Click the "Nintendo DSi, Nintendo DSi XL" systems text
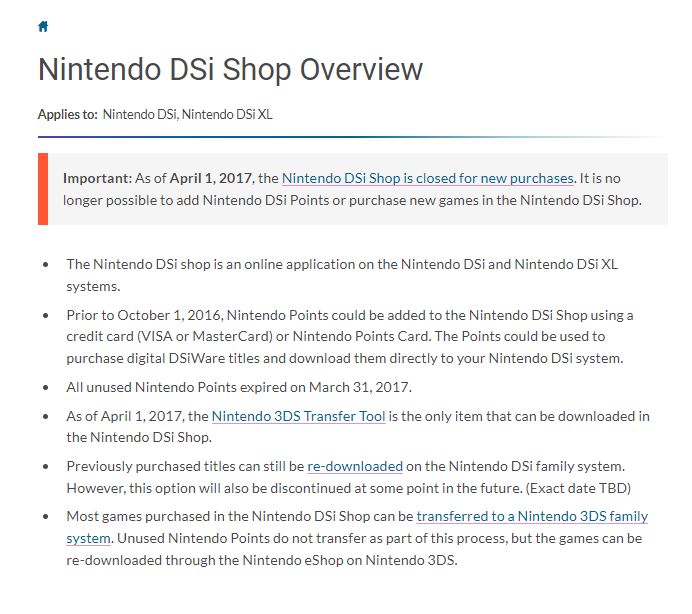Viewport: 692px width, 614px height. tap(187, 115)
